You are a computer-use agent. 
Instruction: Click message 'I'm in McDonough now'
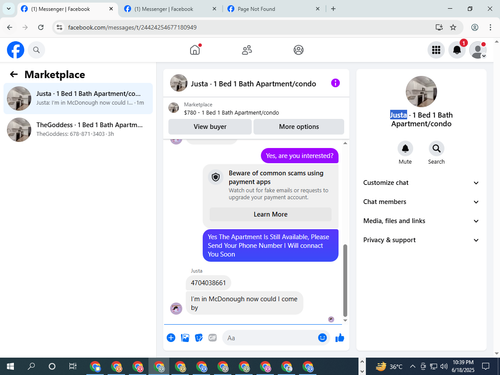point(244,303)
